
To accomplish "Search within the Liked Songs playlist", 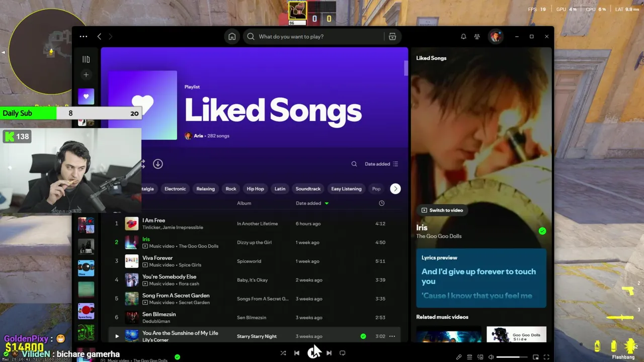I will point(354,164).
